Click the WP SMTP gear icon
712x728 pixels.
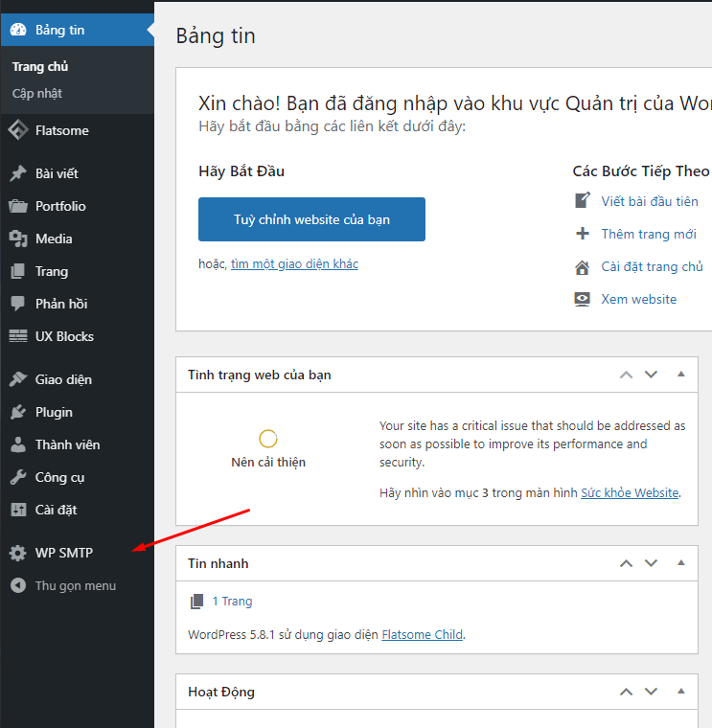[17, 553]
